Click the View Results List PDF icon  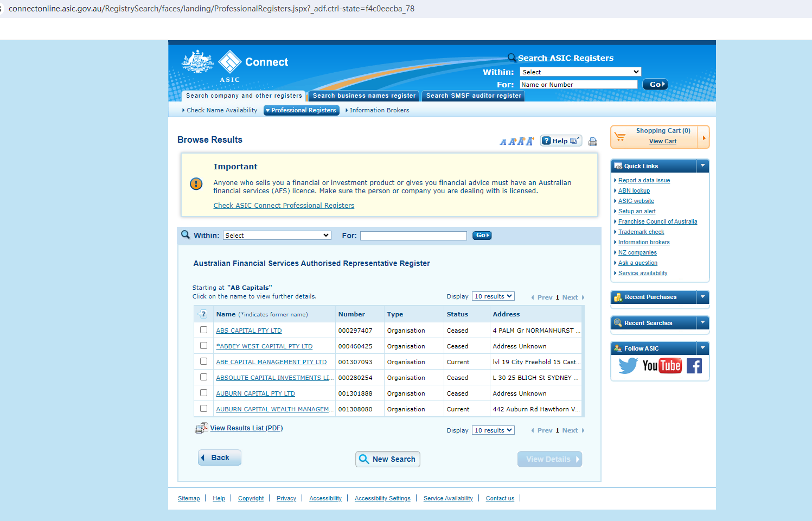tap(201, 428)
